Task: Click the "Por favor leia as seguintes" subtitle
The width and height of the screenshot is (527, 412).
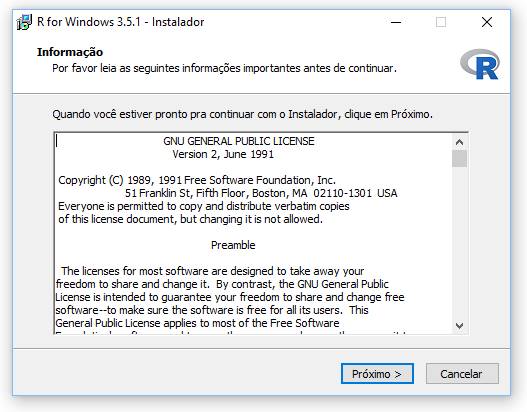Action: coord(225,68)
